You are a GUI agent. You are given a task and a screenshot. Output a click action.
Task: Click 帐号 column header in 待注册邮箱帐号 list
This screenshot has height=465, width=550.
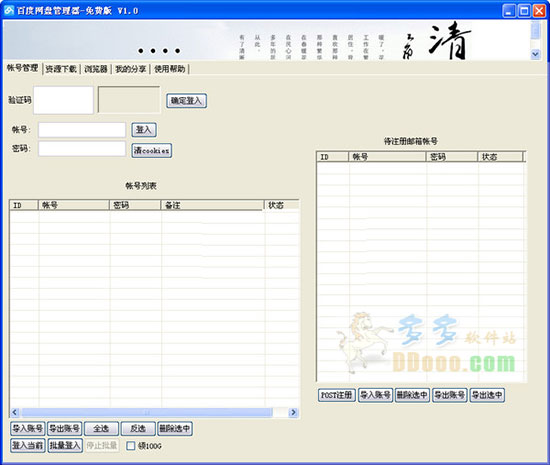point(387,157)
